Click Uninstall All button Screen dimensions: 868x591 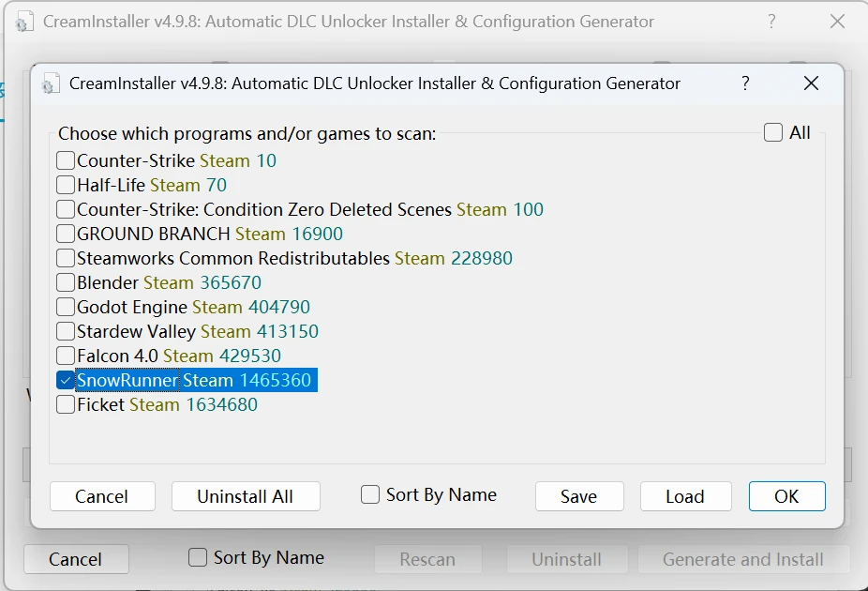tap(246, 496)
